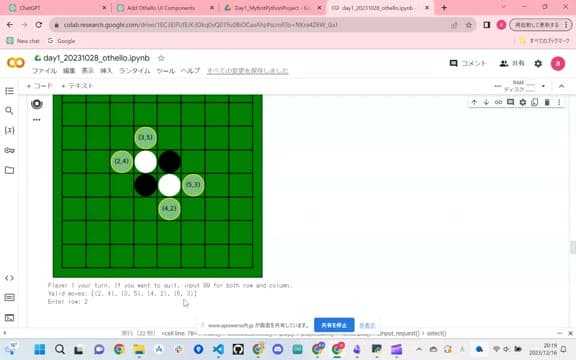Open the terminal panel icon
The height and width of the screenshot is (360, 576).
click(10, 317)
